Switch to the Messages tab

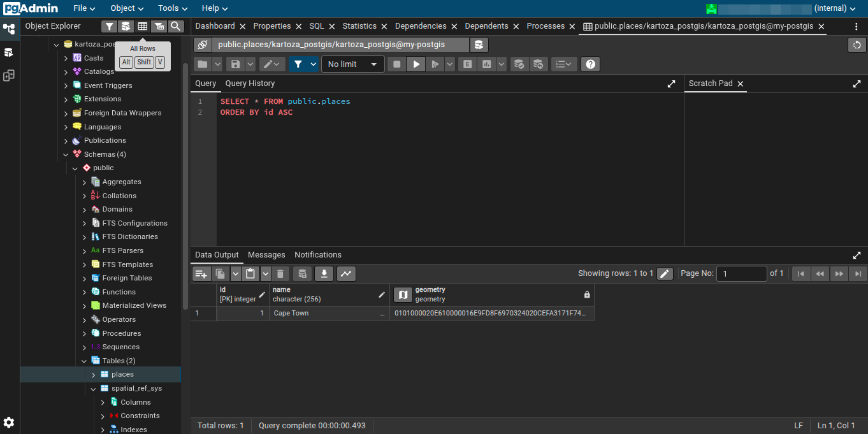tap(266, 255)
